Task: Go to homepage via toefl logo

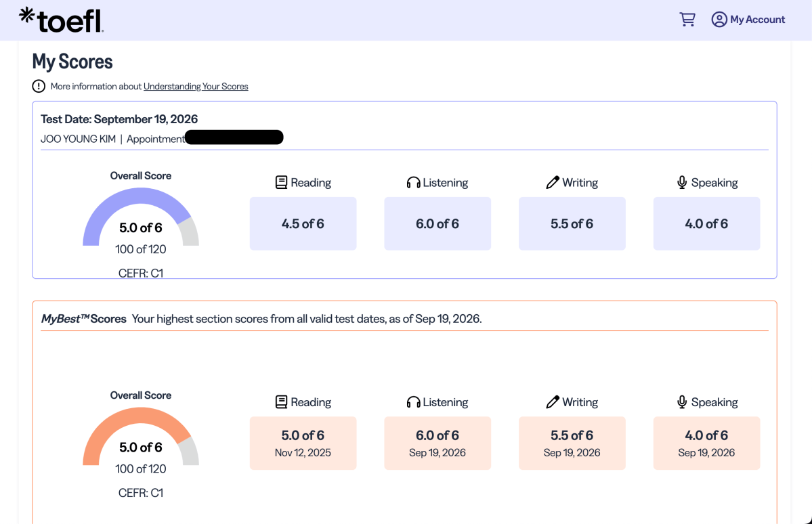Action: [x=61, y=20]
